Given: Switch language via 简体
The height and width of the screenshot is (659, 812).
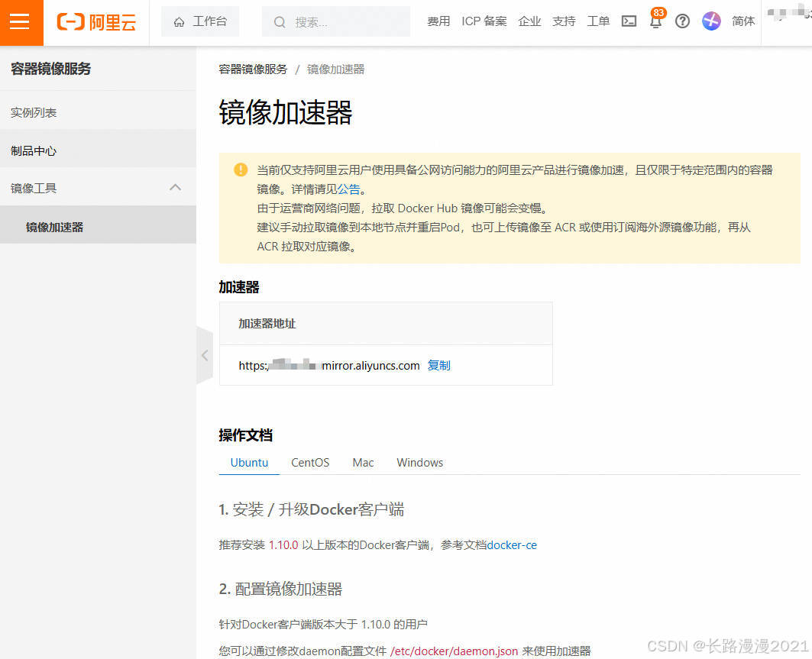Looking at the screenshot, I should [x=743, y=21].
